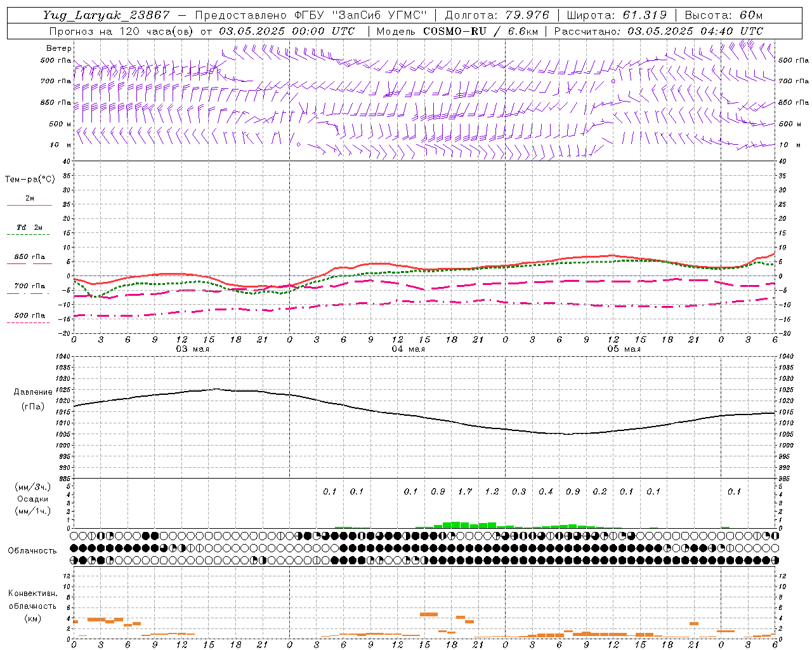Click the (мм/1ч.) unit label
812x650 pixels.
tap(33, 511)
